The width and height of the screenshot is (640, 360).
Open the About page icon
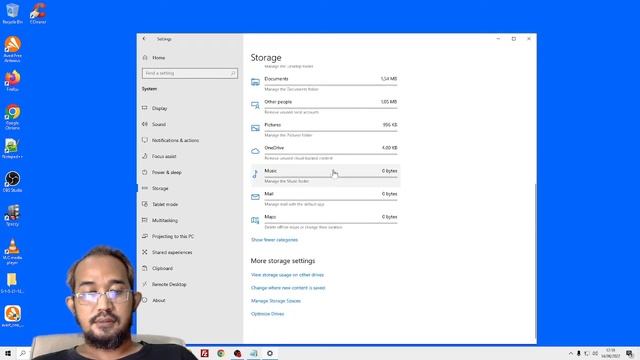pyautogui.click(x=144, y=300)
